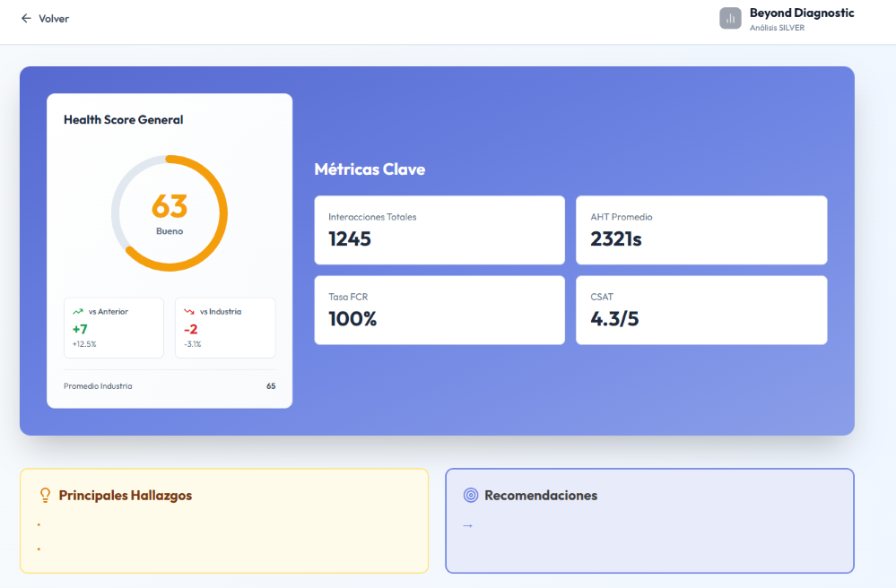Click the Análisis SILVER subtitle
The width and height of the screenshot is (896, 588).
777,28
